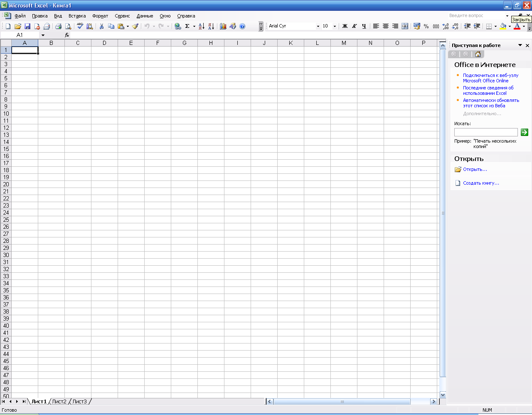Click the Print toolbar icon
Viewport: 532px width, 415px height.
click(58, 26)
